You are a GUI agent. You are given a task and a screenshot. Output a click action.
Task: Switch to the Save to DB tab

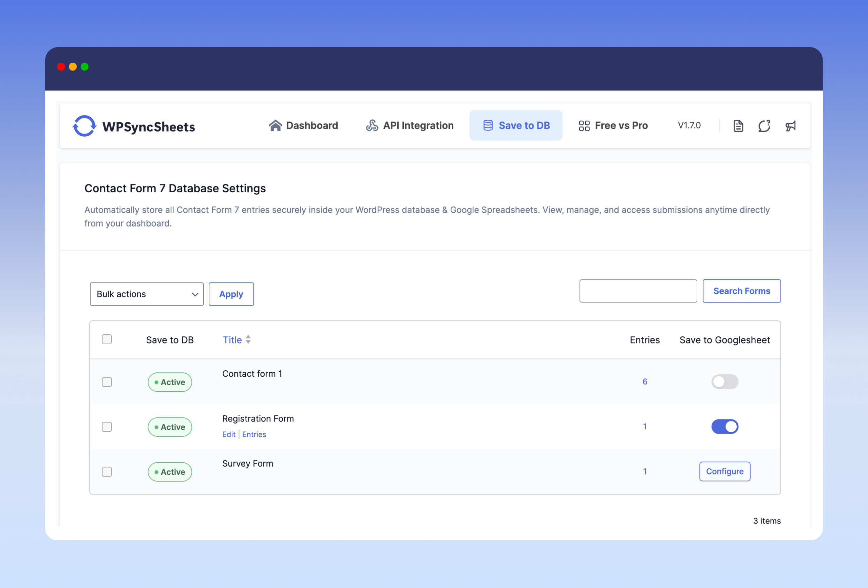click(x=516, y=125)
